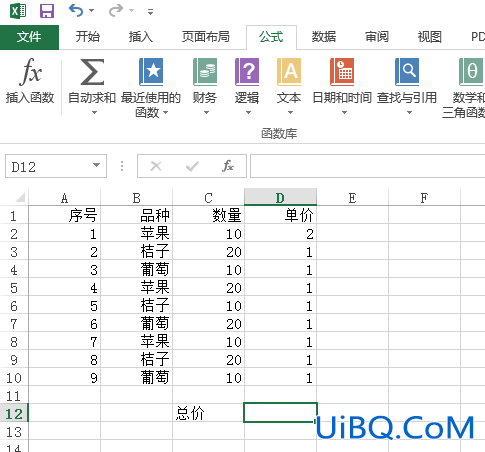Open the redo history dropdown arrow
This screenshot has width=485, height=452.
pos(131,11)
